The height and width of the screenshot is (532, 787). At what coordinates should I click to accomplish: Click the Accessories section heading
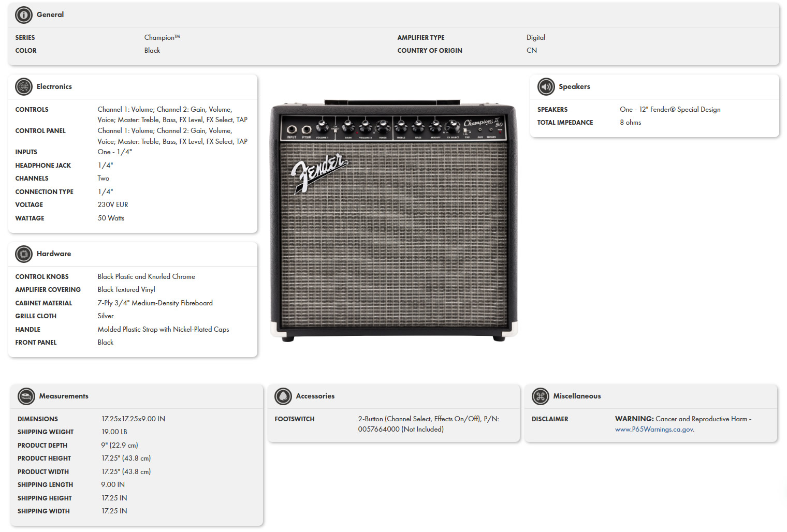(315, 396)
